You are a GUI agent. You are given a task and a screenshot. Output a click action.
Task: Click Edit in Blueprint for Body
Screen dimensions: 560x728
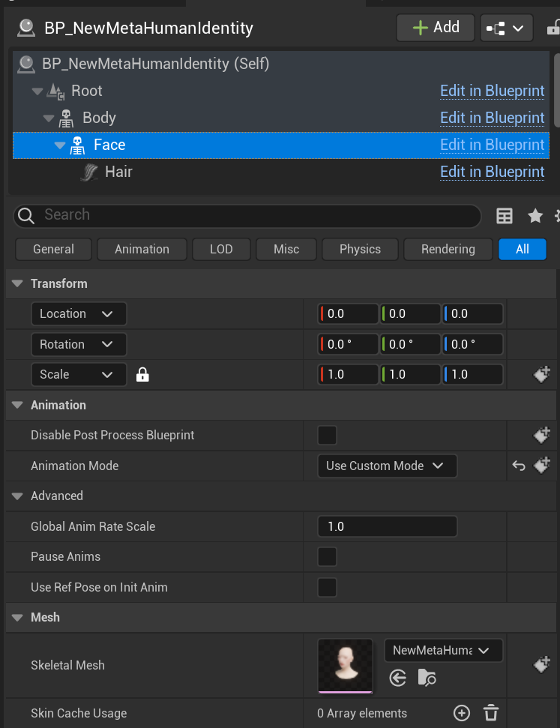tap(493, 118)
